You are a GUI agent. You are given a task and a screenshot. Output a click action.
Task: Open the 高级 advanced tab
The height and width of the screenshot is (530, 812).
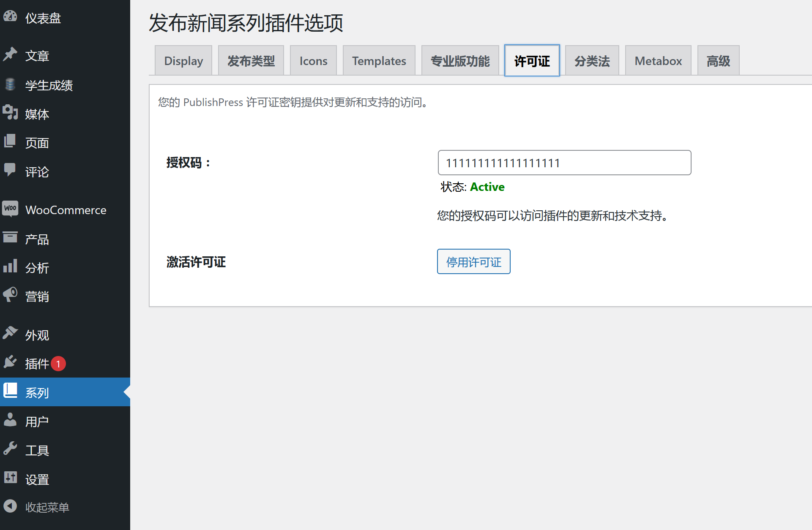[x=718, y=60]
